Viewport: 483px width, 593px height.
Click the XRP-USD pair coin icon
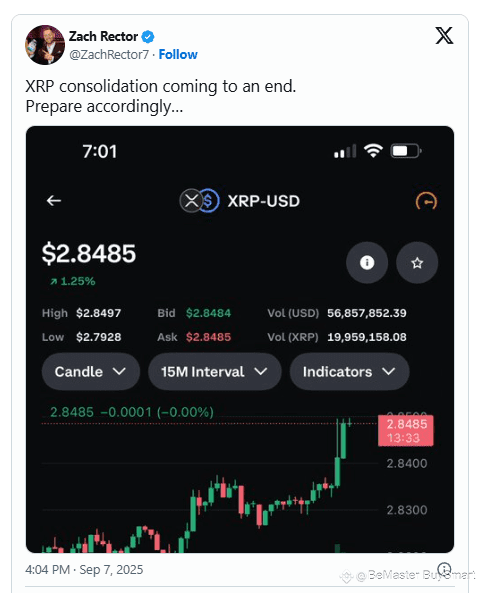point(199,200)
